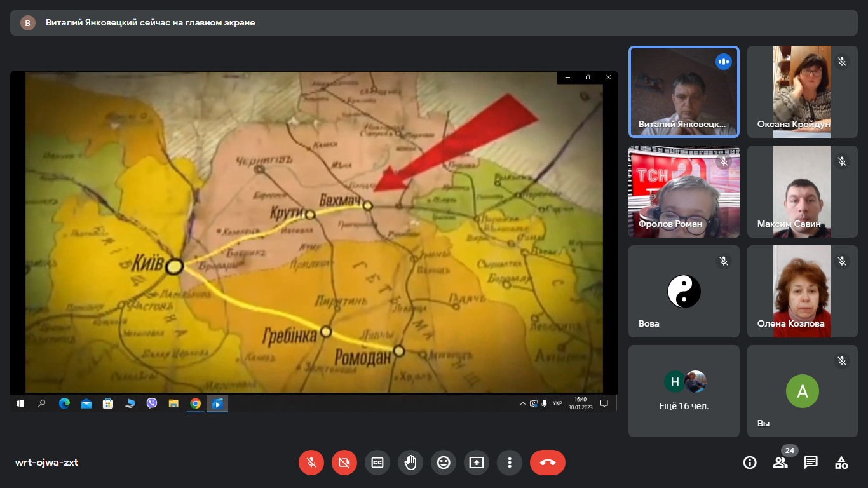Screen dimensions: 868x488
Task: Click the minimize button of the shared video window
Action: click(x=567, y=77)
